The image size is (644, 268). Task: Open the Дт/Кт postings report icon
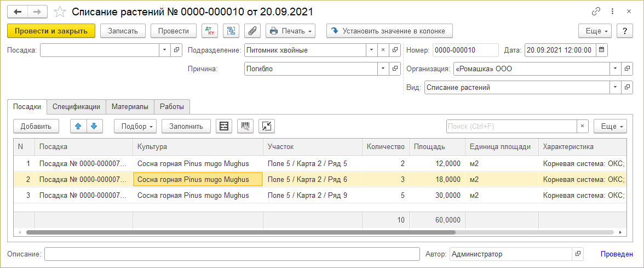click(x=210, y=31)
